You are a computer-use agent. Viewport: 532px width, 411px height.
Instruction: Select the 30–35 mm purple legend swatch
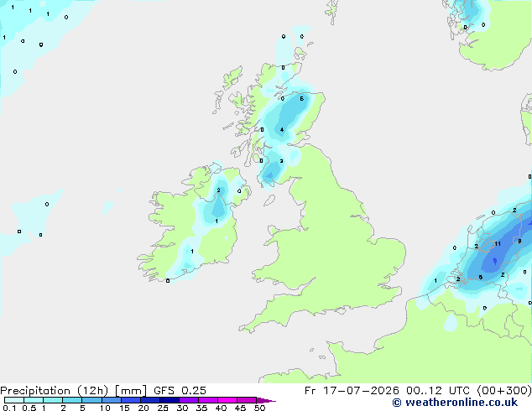click(x=189, y=400)
